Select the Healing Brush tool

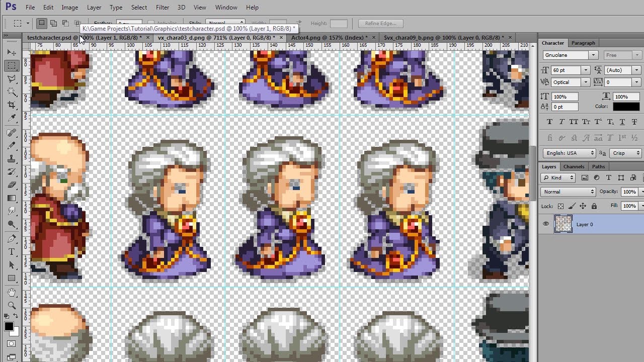(x=12, y=133)
